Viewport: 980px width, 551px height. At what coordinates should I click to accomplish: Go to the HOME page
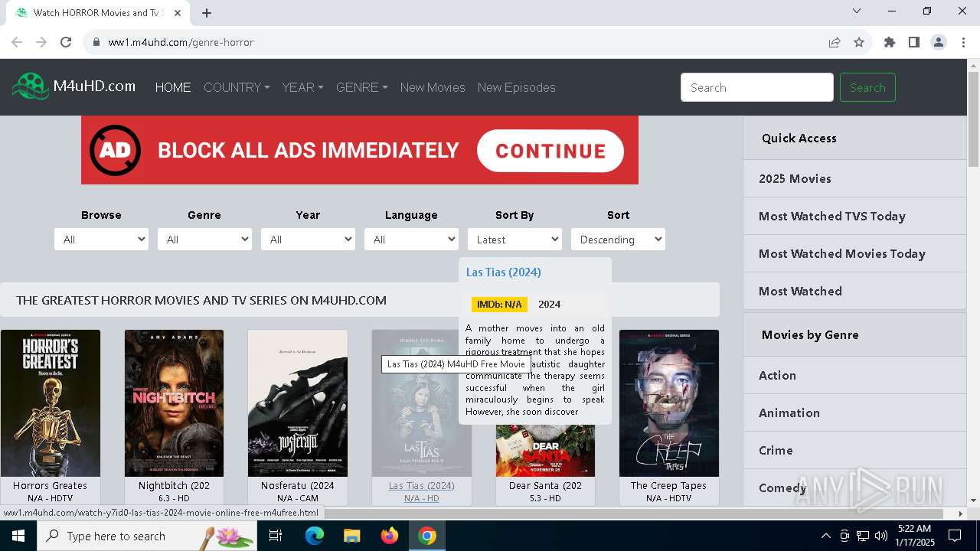pos(173,87)
